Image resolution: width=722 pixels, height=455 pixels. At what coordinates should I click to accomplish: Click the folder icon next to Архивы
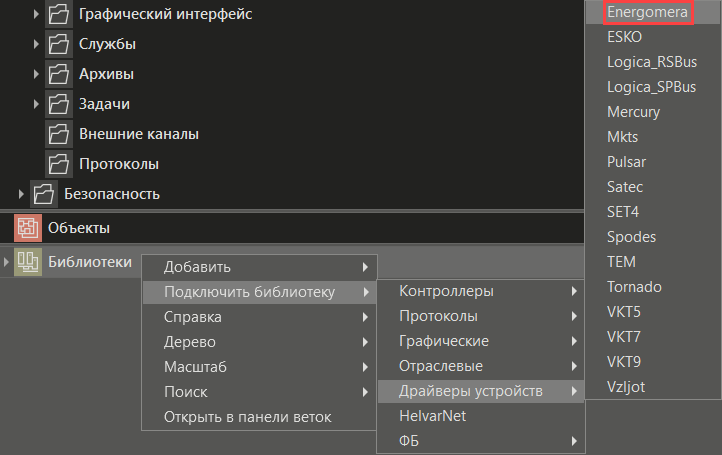coord(59,74)
